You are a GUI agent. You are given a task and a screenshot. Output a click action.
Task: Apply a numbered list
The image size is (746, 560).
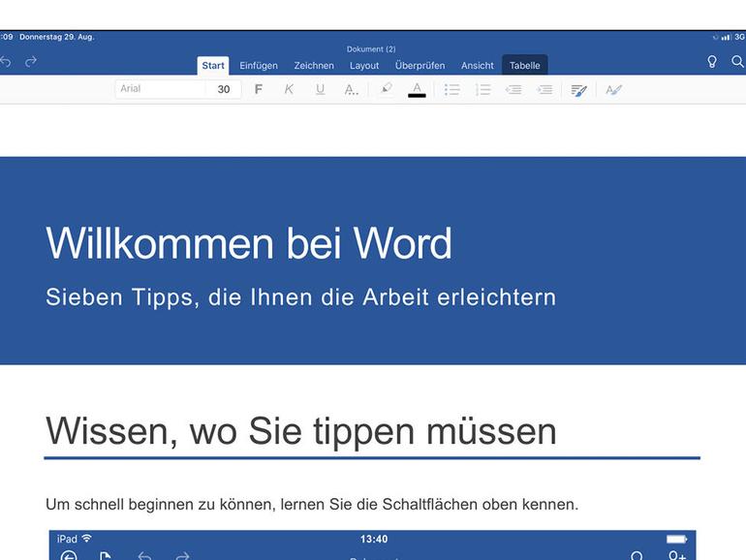click(482, 89)
